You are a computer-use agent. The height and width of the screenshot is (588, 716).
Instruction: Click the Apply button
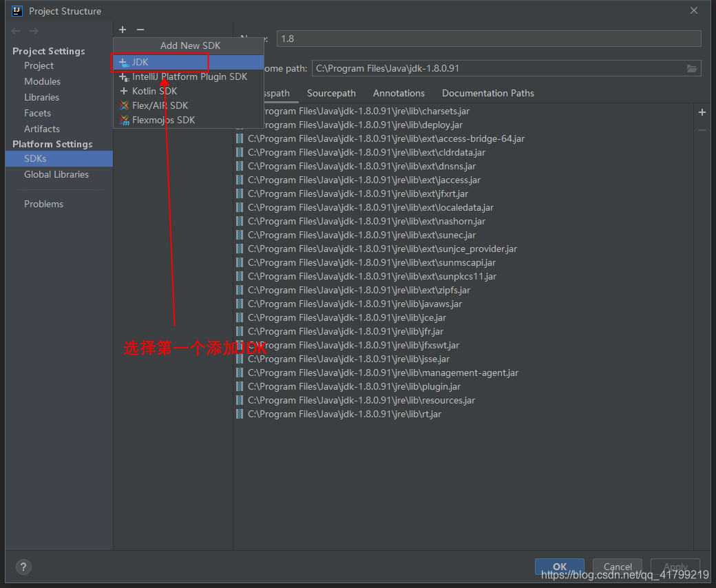675,567
